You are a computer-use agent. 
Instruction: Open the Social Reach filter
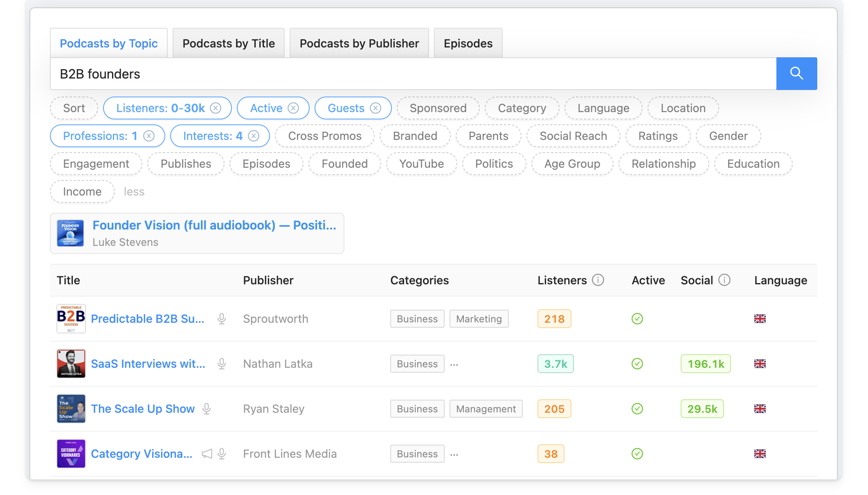tap(573, 136)
